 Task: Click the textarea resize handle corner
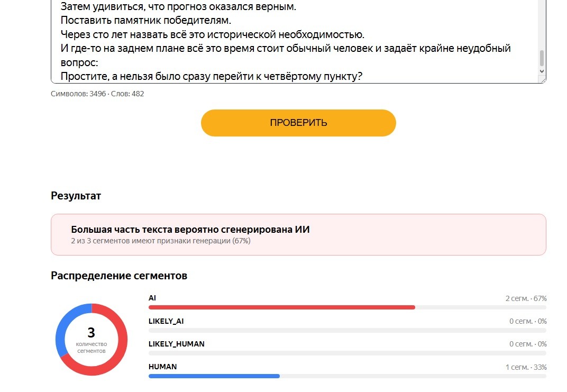coord(543,80)
